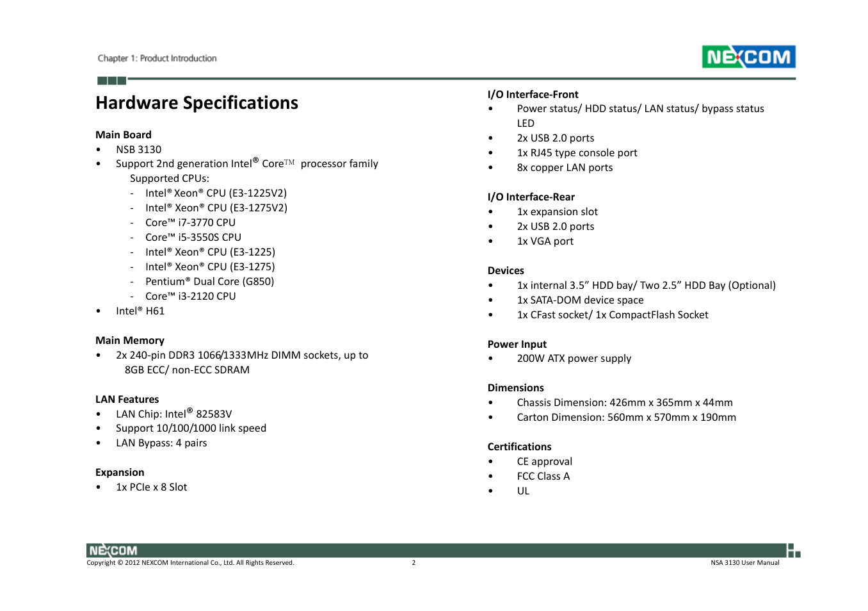Click NSA 3130 User Manual footer text
The height and width of the screenshot is (611, 868).
745,563
